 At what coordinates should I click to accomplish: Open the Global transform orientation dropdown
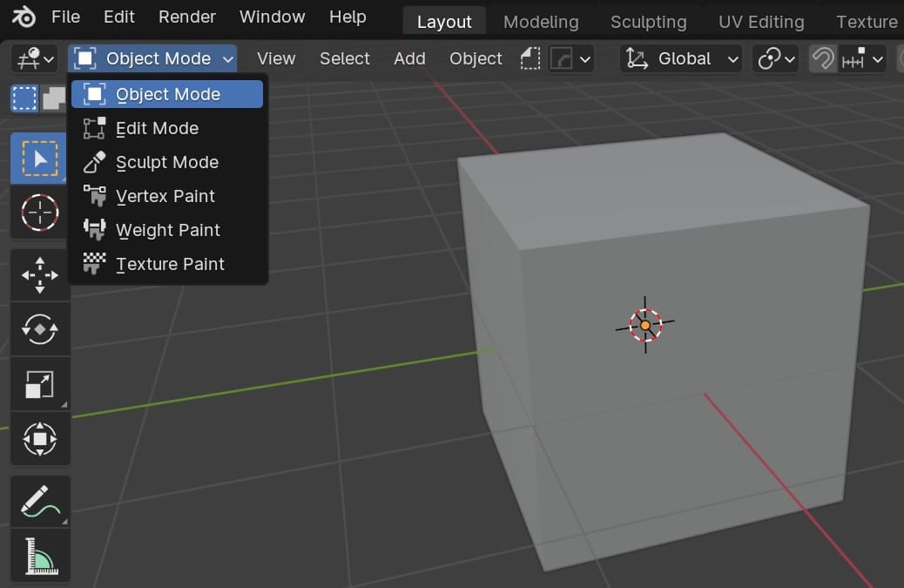680,58
